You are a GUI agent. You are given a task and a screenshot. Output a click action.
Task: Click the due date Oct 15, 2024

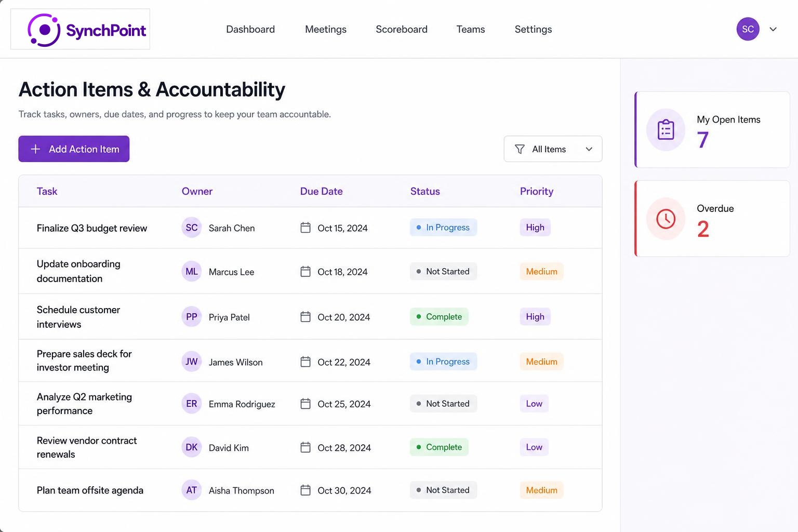(343, 228)
